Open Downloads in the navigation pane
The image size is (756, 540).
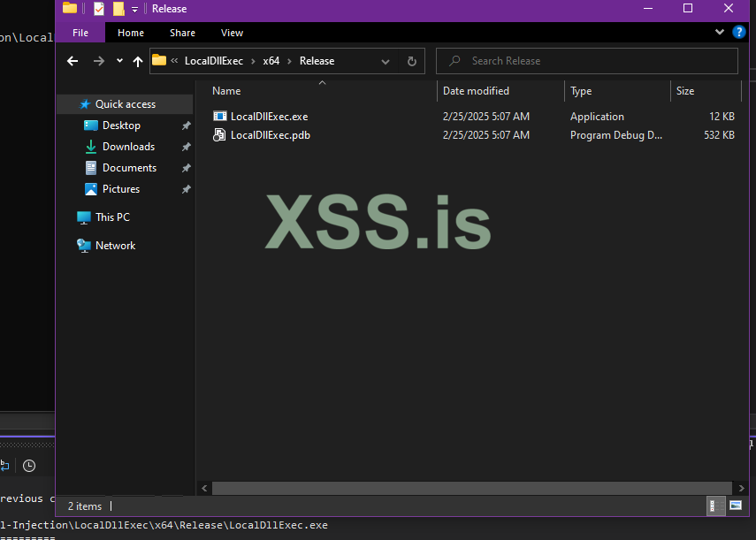coord(129,147)
